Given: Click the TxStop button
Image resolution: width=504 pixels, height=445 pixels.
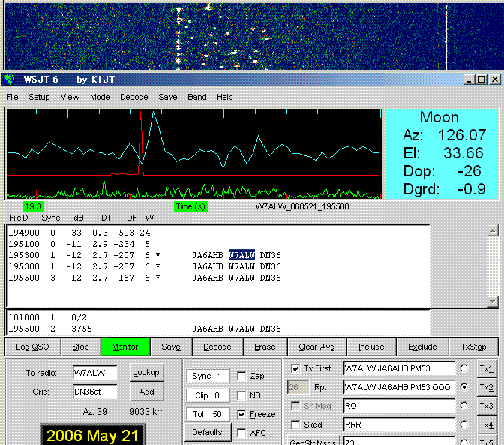Looking at the screenshot, I should [473, 347].
